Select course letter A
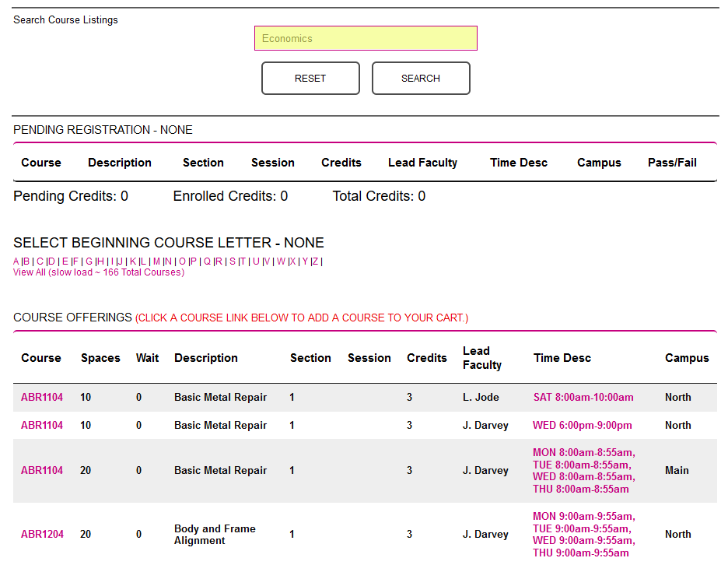This screenshot has height=565, width=728. [14, 261]
